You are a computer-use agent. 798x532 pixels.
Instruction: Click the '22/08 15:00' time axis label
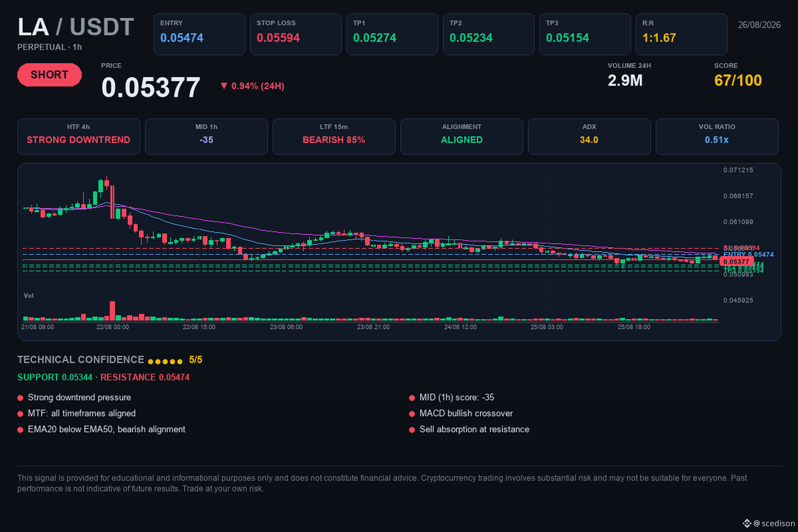[x=199, y=327]
